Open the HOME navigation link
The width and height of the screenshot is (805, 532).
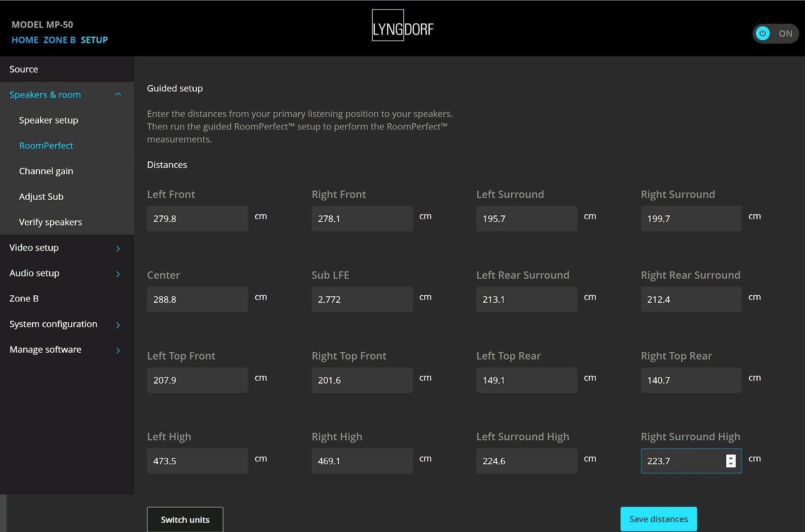pyautogui.click(x=25, y=40)
